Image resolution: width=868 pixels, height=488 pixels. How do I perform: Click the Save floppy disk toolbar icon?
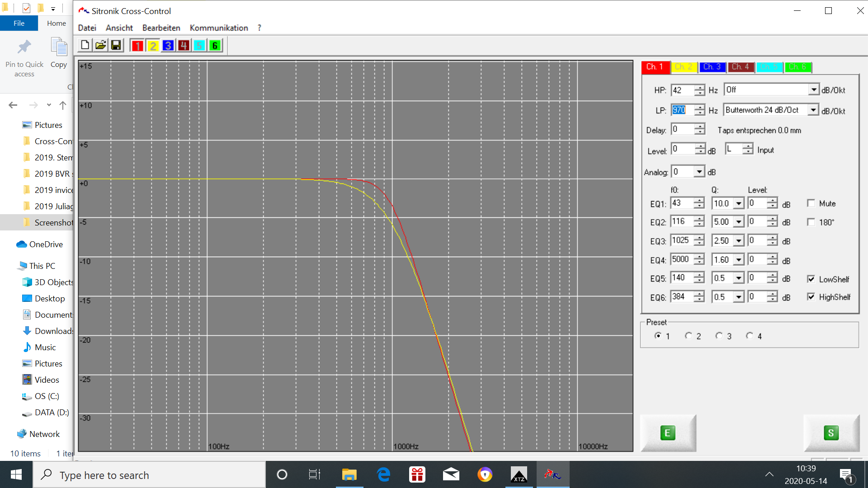tap(116, 45)
